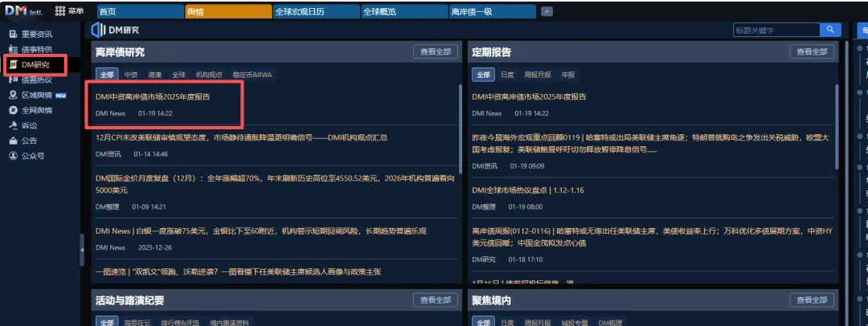Click the blue search magnifier button

(x=830, y=30)
